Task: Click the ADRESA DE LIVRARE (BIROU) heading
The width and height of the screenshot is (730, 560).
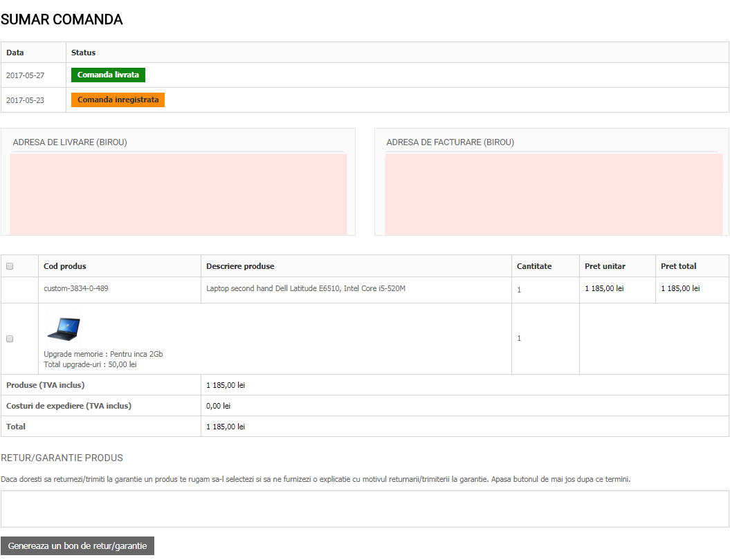Action: point(70,142)
